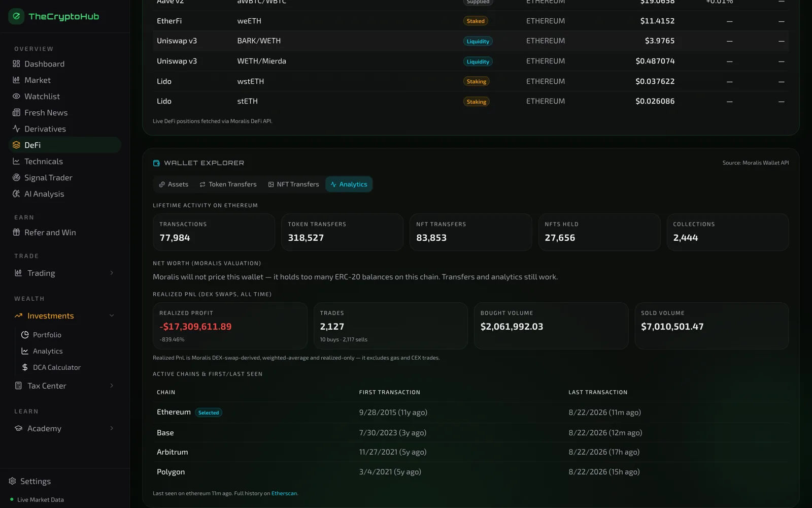The width and height of the screenshot is (812, 508).
Task: Open the Etherscan link
Action: click(284, 493)
